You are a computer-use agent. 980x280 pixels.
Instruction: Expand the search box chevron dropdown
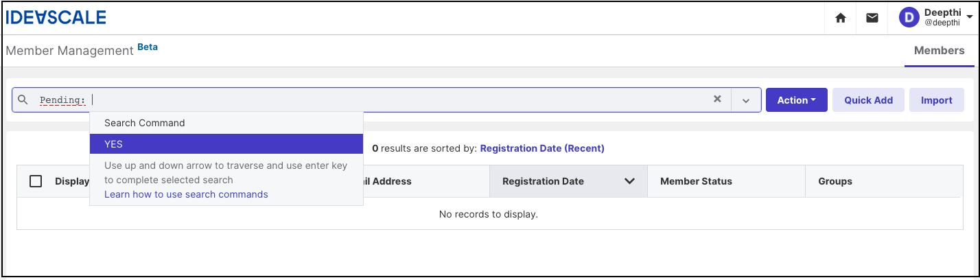click(746, 100)
